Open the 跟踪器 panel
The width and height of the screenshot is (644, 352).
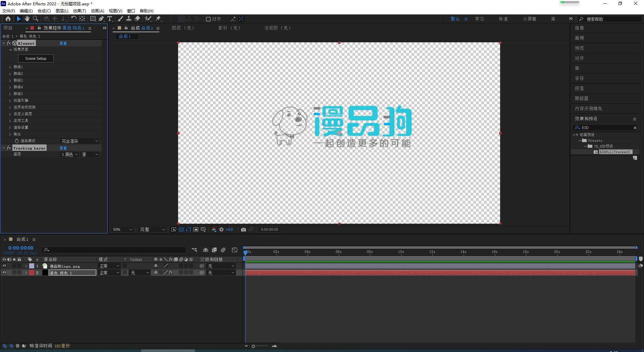point(582,99)
